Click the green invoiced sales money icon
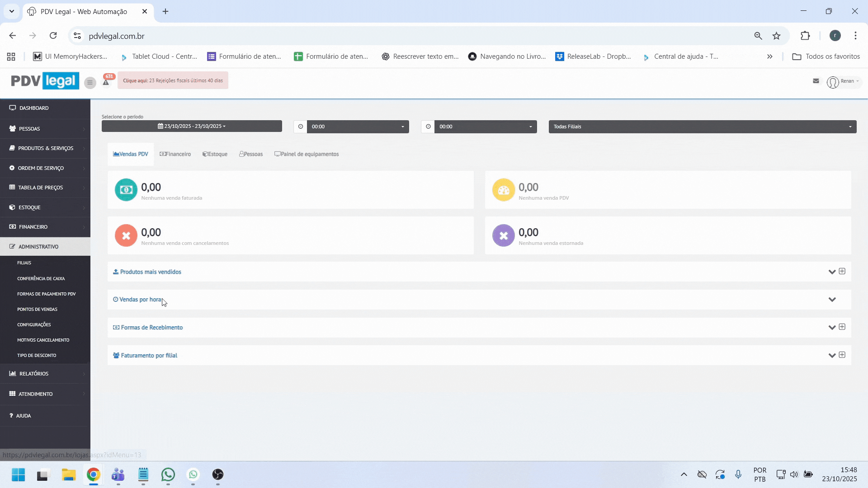 coord(126,190)
